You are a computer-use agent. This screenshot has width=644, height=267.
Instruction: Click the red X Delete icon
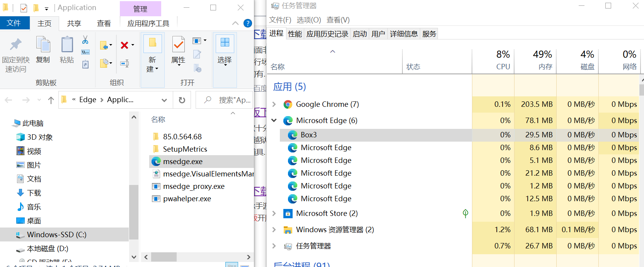pos(124,45)
